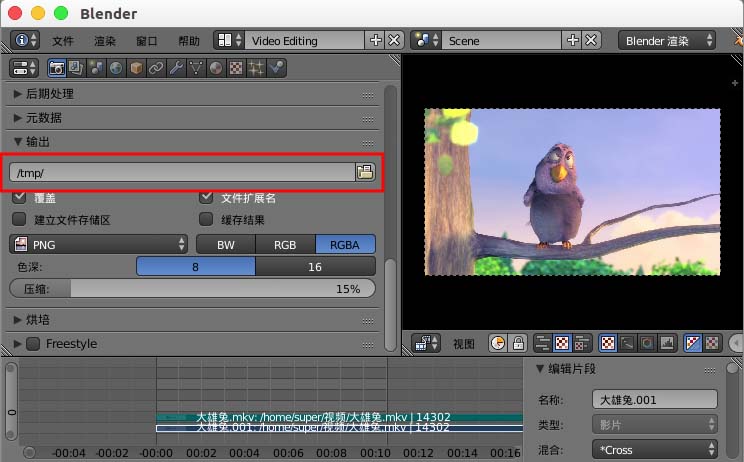Open the Object properties tab (cube icon)
744x462 pixels.
(x=136, y=68)
